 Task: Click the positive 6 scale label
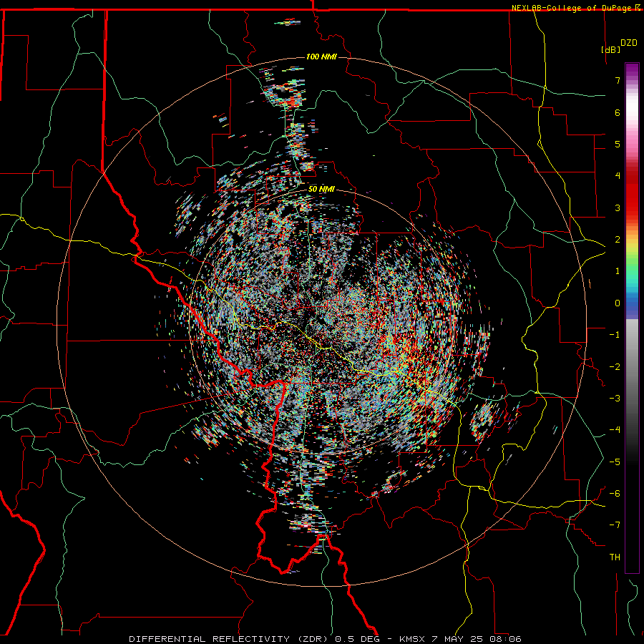(618, 112)
